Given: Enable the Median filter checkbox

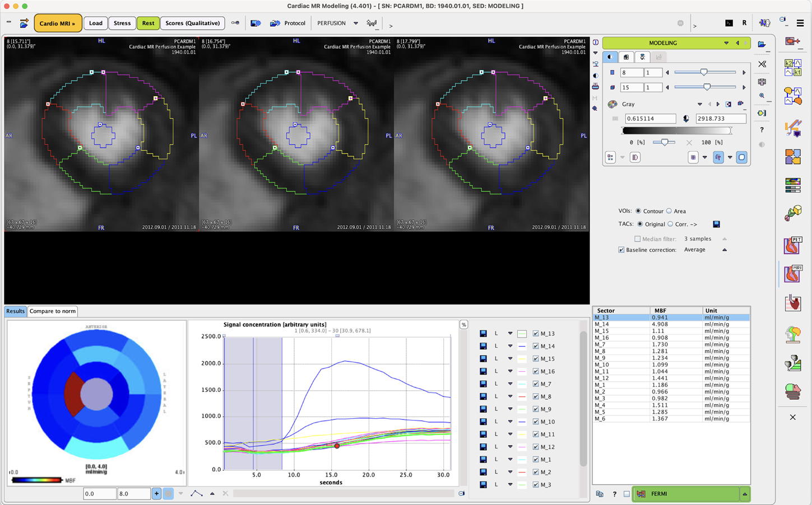Looking at the screenshot, I should [637, 239].
